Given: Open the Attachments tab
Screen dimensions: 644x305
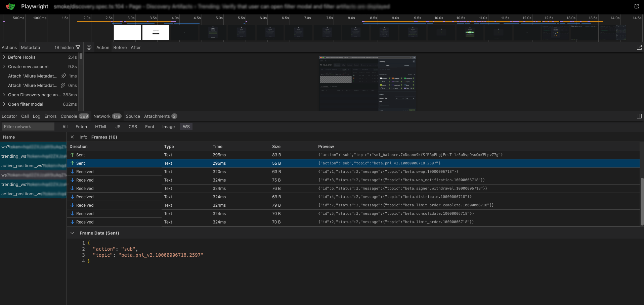Looking at the screenshot, I should tap(157, 116).
